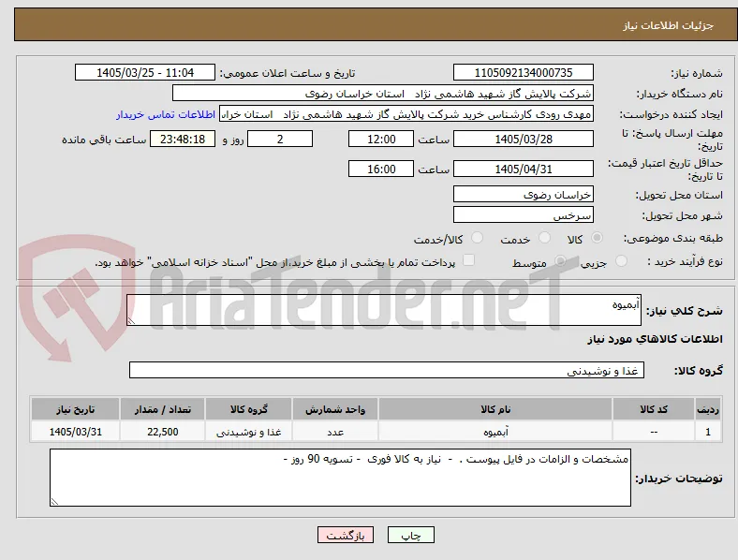Choose the متوسط purchase process option

coord(560,260)
